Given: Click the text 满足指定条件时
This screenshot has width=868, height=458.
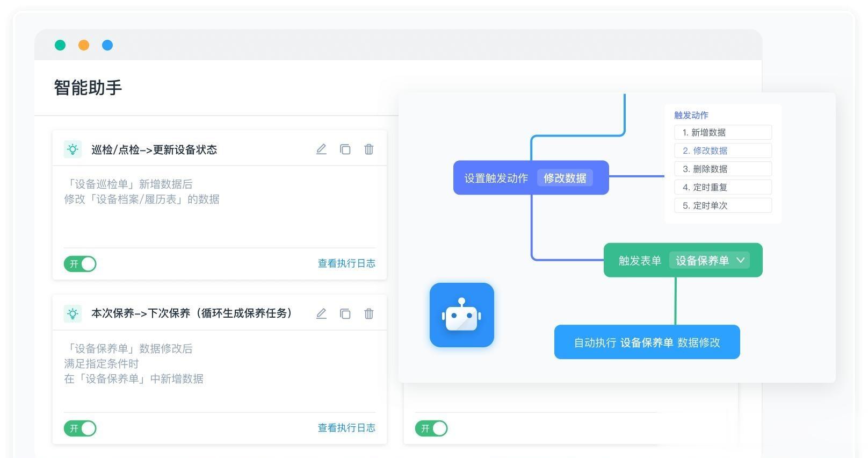Looking at the screenshot, I should [x=102, y=364].
